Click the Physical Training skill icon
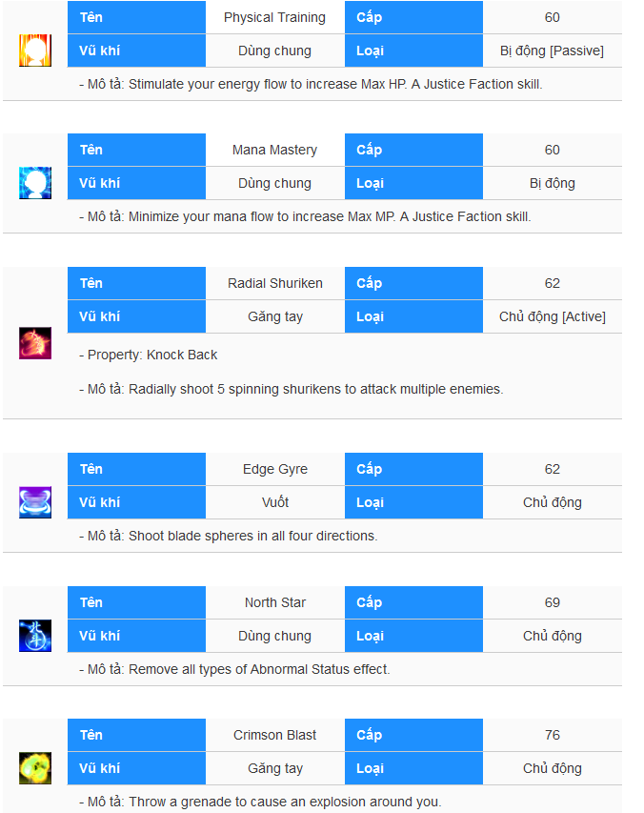644x813 pixels. point(35,51)
